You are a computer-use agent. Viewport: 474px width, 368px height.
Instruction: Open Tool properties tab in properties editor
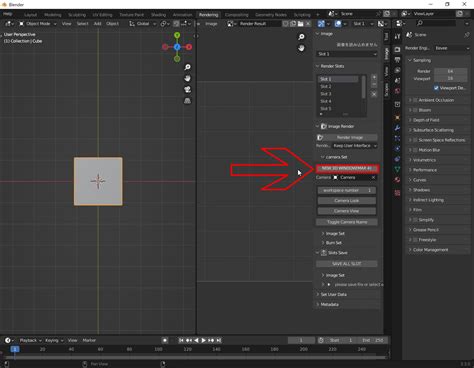coord(397,36)
